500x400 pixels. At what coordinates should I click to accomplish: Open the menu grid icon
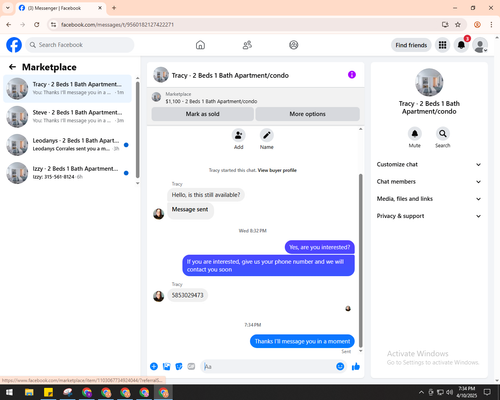click(442, 45)
